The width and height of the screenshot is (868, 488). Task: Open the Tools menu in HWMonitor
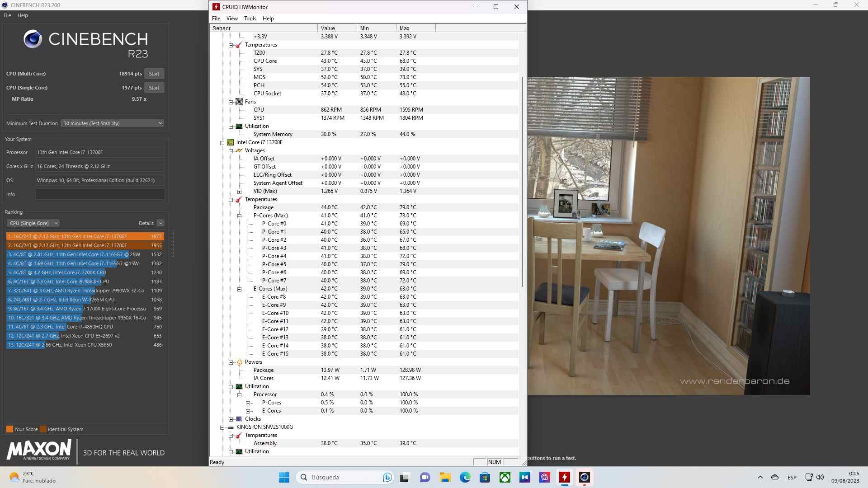(250, 19)
